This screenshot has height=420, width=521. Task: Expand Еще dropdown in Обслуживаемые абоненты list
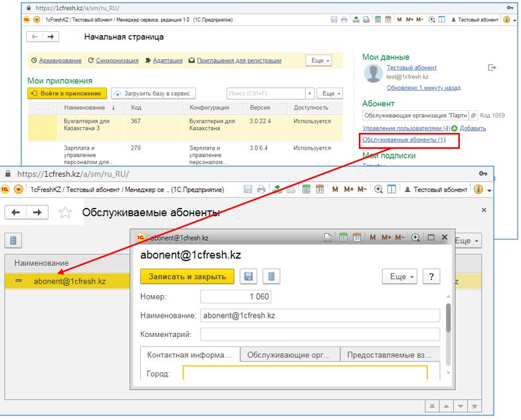tap(467, 241)
